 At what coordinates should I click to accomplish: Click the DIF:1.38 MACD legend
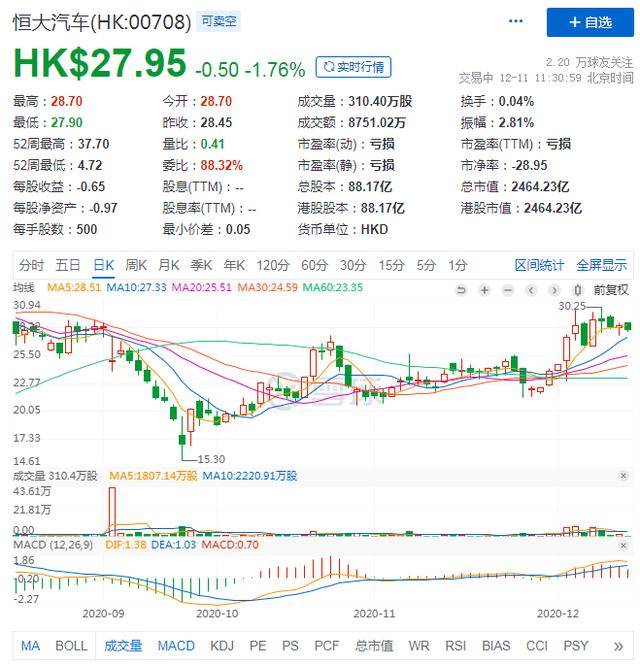[125, 545]
